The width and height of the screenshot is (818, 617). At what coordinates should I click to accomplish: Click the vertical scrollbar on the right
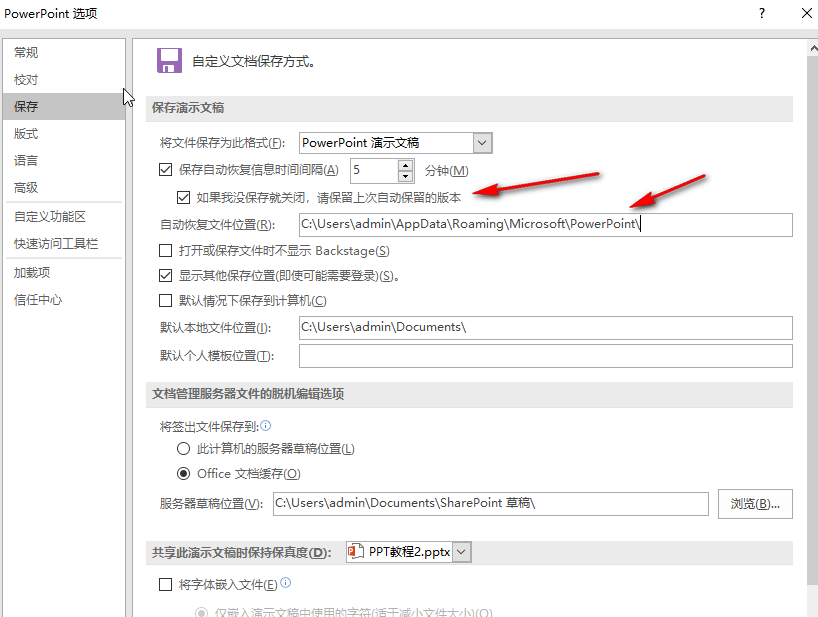click(810, 300)
